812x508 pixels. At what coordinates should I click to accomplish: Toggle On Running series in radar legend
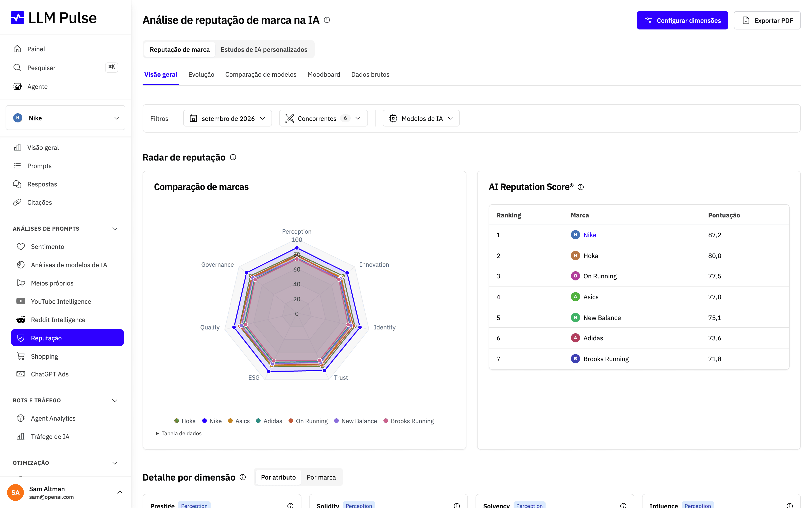(308, 421)
